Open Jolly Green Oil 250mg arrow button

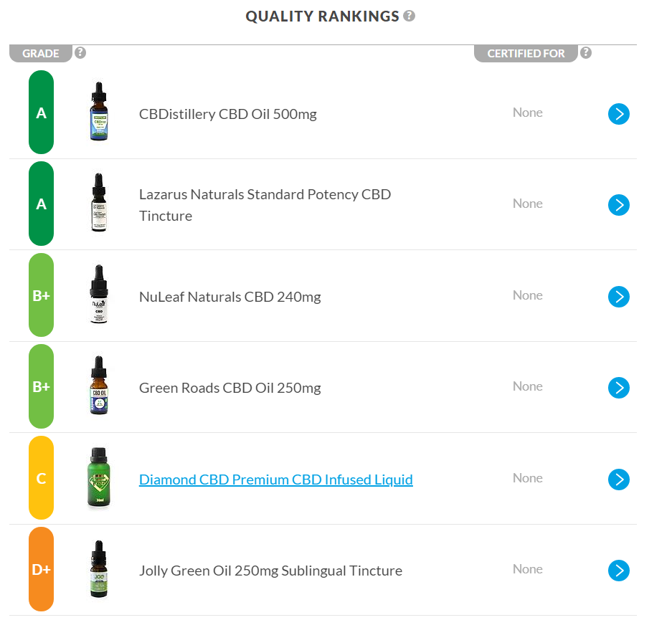tap(619, 571)
